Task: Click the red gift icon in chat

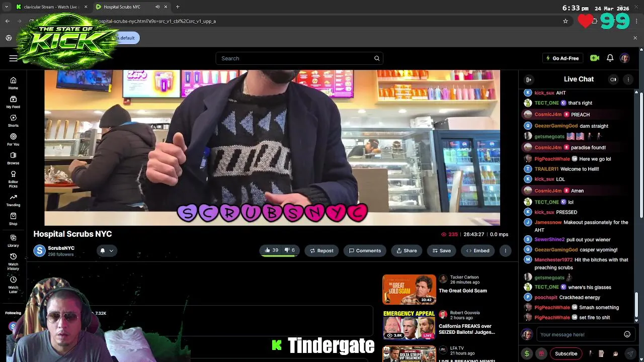Action: click(541, 353)
